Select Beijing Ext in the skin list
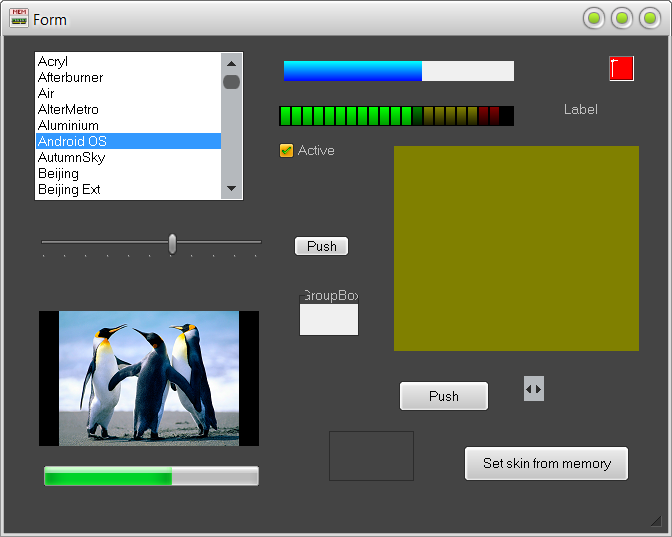 click(128, 189)
